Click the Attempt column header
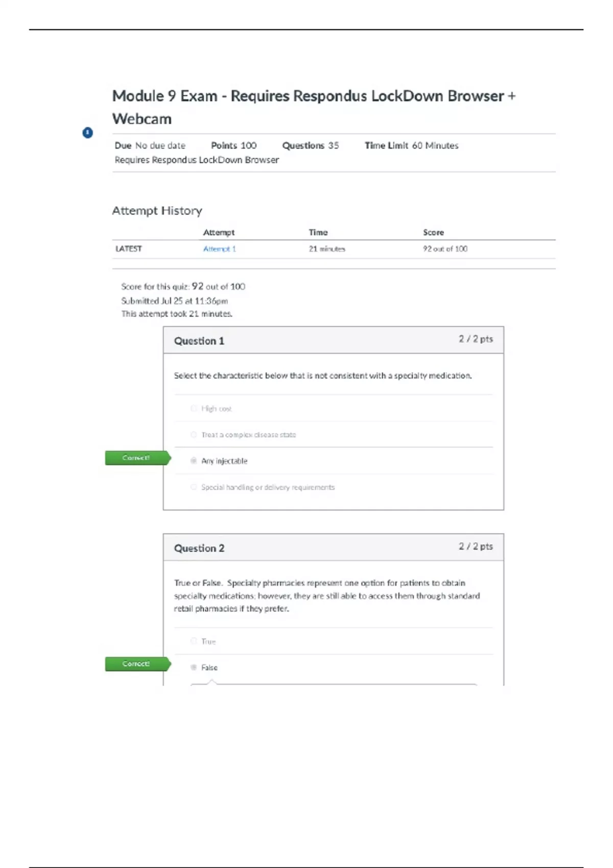Image resolution: width=613 pixels, height=868 pixels. (219, 232)
